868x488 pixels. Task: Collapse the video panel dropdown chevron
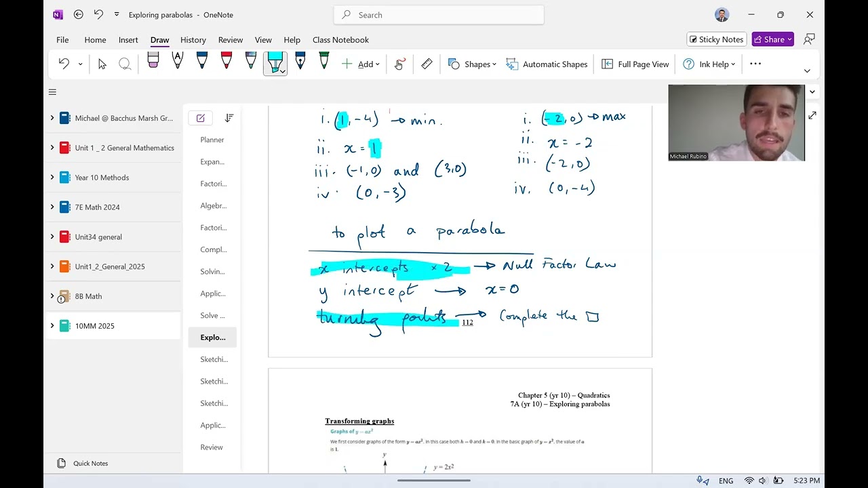coord(812,91)
